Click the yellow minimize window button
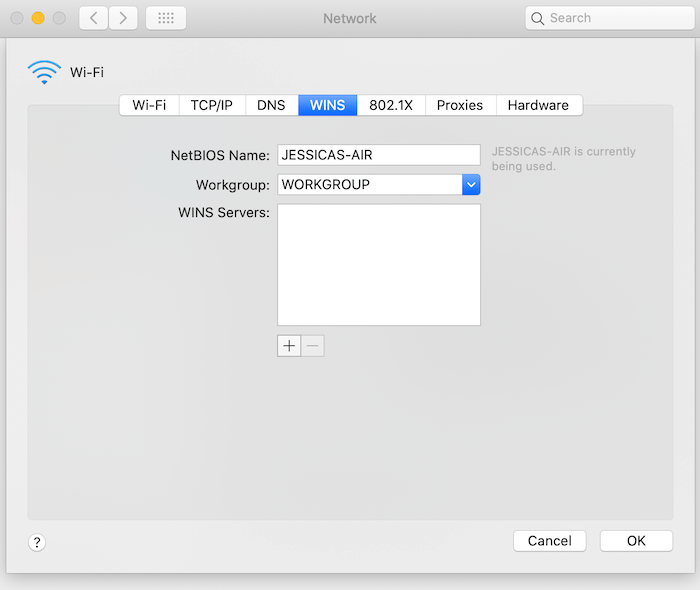Screen dimensions: 700x590 (38, 18)
